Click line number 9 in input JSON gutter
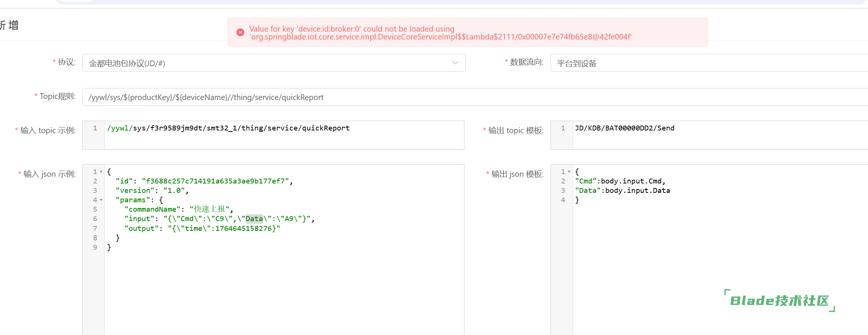Screen dimensions: 868x335 95,247
